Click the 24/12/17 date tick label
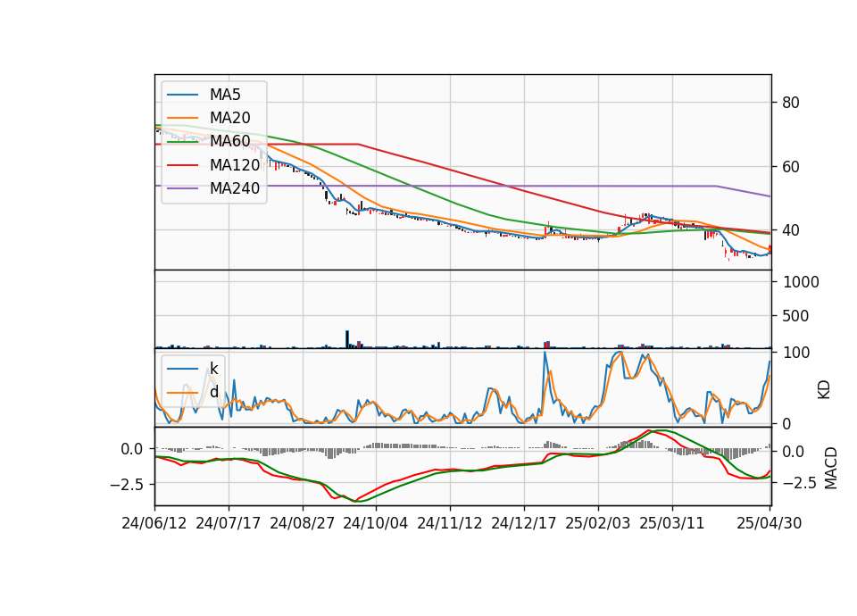This screenshot has width=857, height=616. tap(524, 524)
